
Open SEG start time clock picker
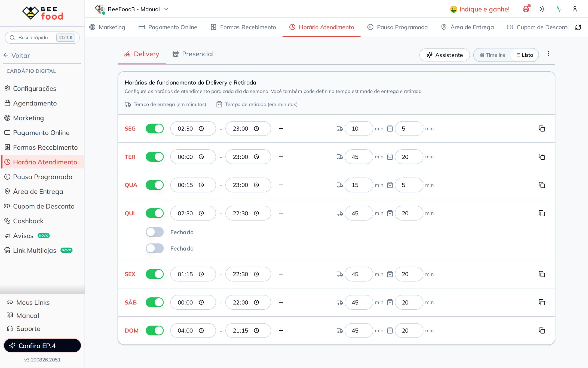[201, 129]
